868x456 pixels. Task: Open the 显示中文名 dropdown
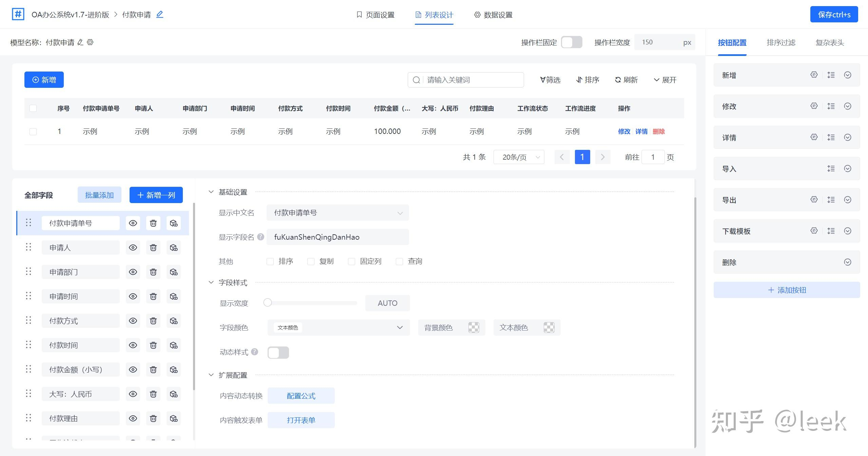(337, 213)
